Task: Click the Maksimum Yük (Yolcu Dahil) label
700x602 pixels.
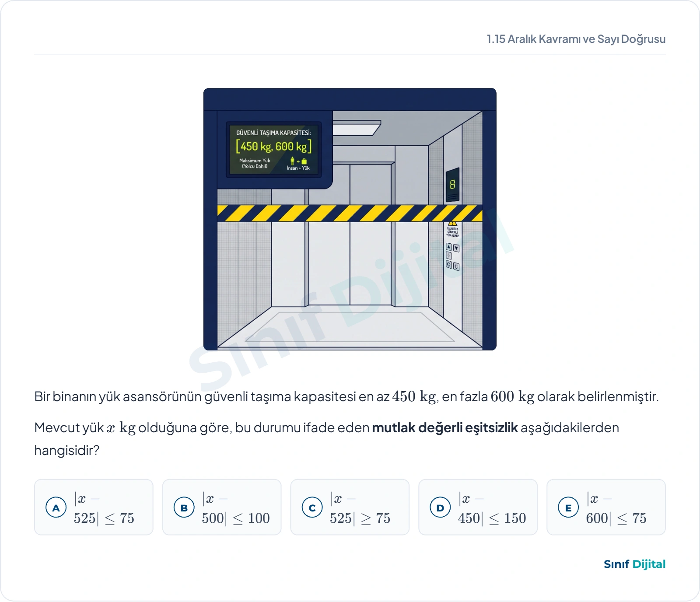Action: click(x=255, y=163)
